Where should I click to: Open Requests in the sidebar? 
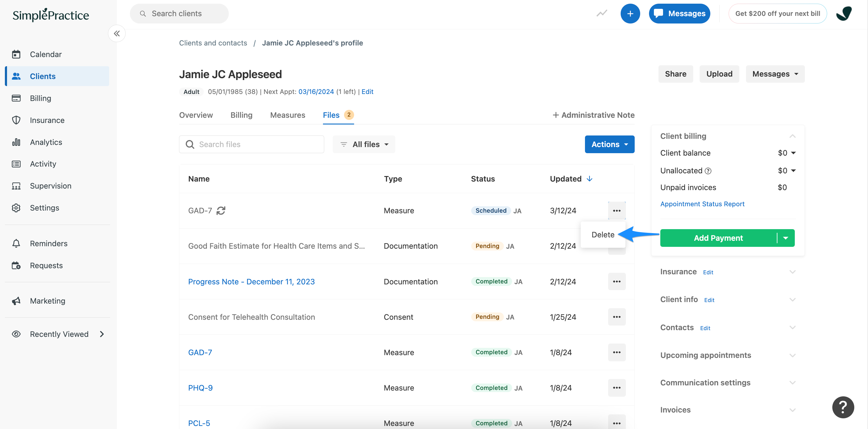[x=46, y=265]
